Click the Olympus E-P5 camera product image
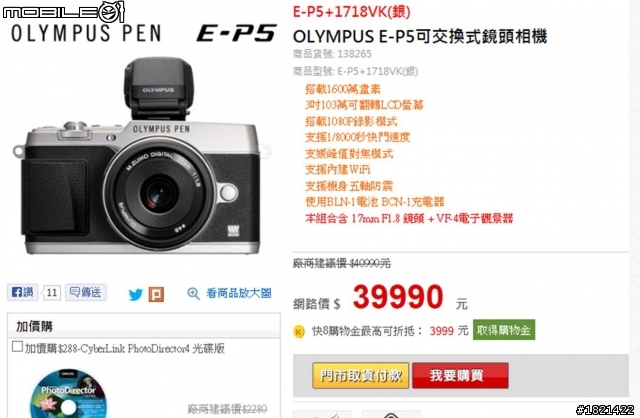The width and height of the screenshot is (640, 418). pyautogui.click(x=142, y=156)
